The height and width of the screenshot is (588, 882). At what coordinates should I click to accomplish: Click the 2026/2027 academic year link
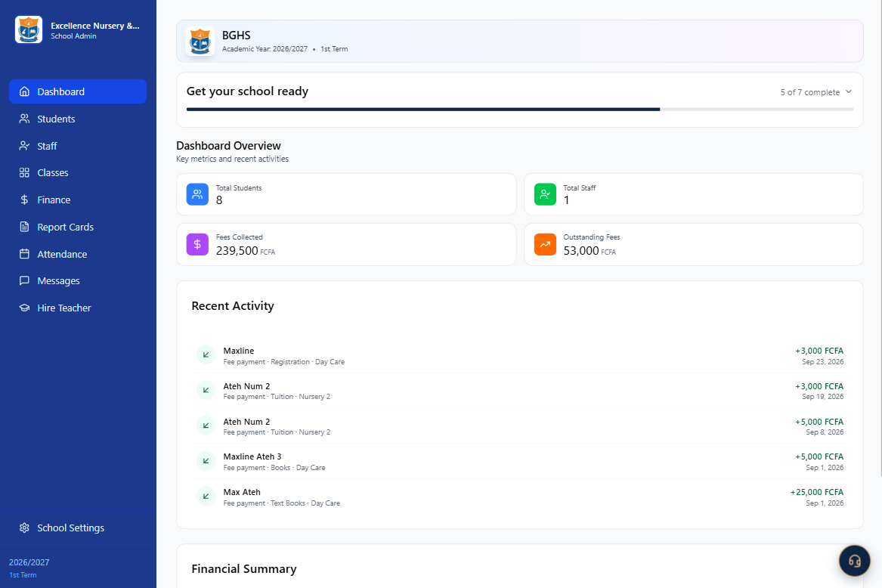(29, 562)
